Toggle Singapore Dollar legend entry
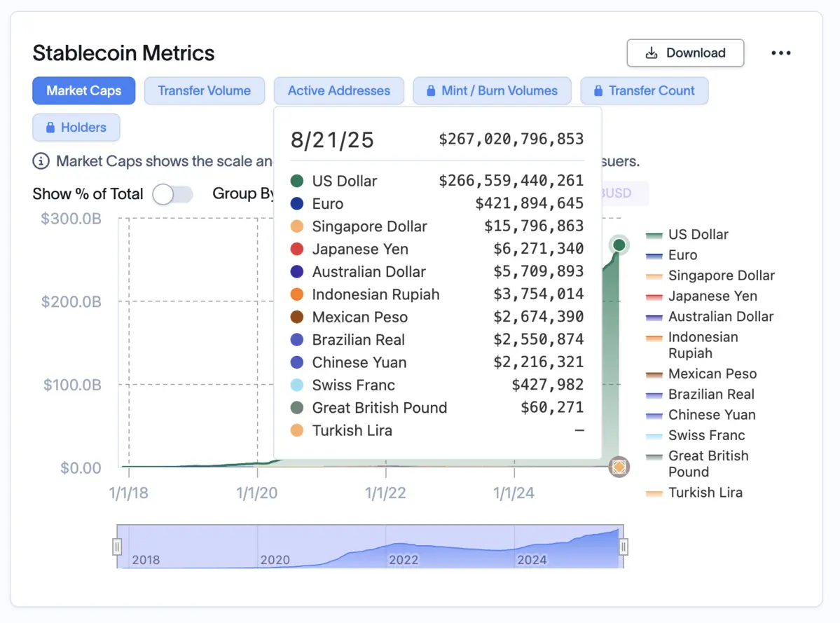Viewport: 840px width, 623px height. 721,275
